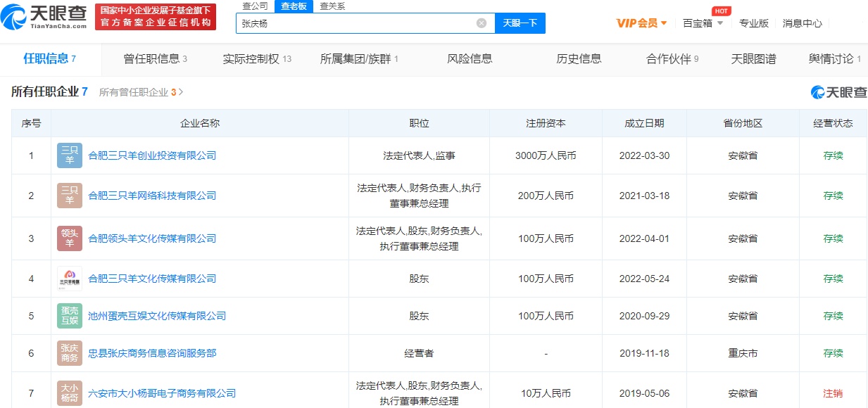Click the 蛋壳互娱 company logo icon
This screenshot has width=868, height=408.
(70, 316)
